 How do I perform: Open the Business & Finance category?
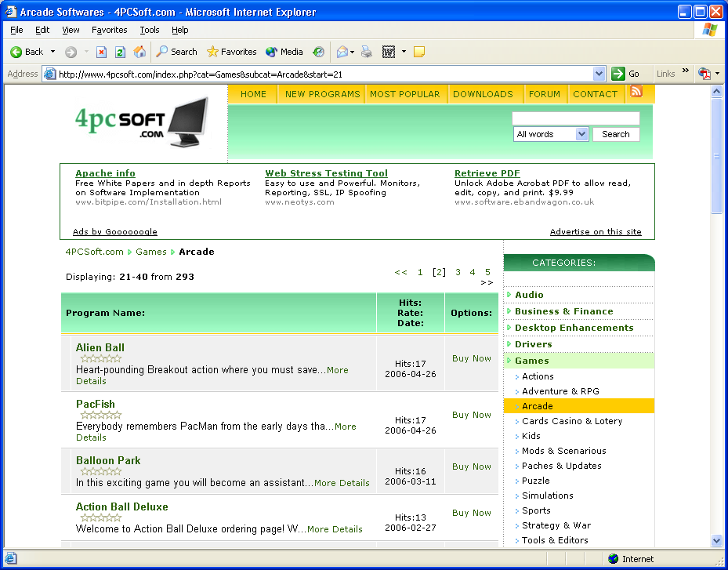(563, 311)
